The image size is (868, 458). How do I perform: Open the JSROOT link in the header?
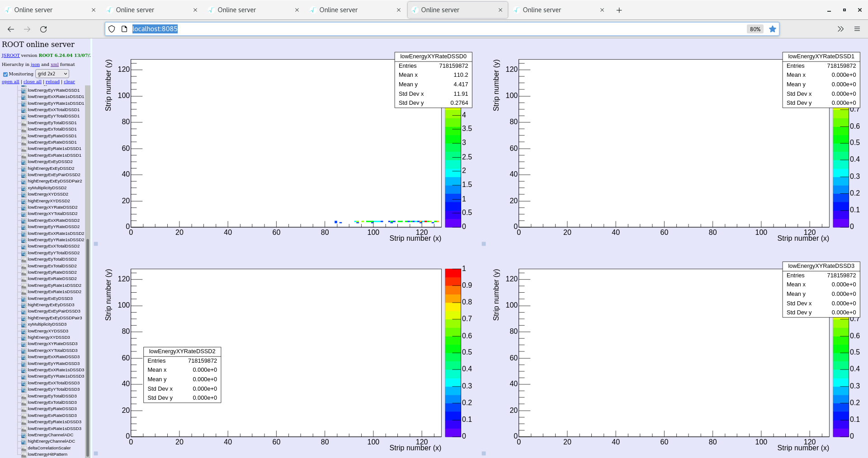point(10,56)
